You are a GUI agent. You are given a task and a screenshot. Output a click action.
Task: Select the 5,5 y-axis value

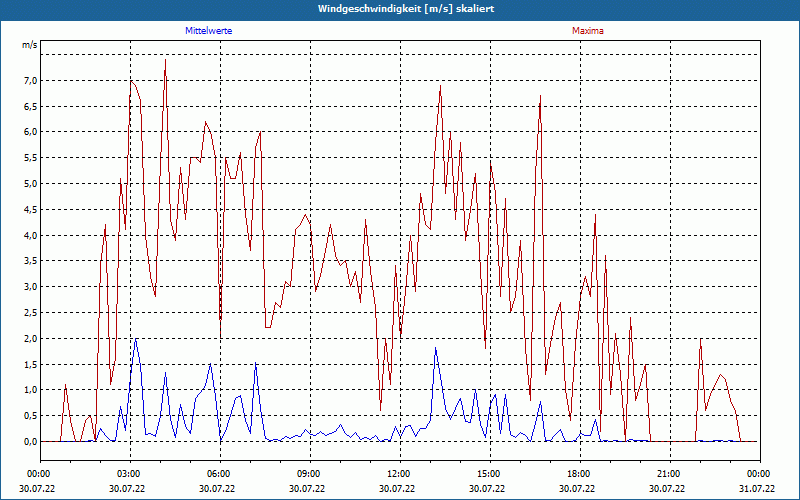[30, 158]
